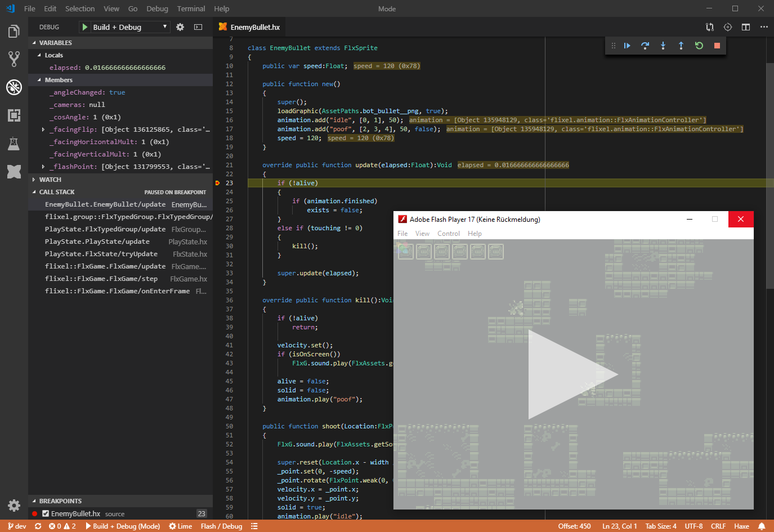774x532 pixels.
Task: Click the split editor icon
Action: click(x=746, y=27)
